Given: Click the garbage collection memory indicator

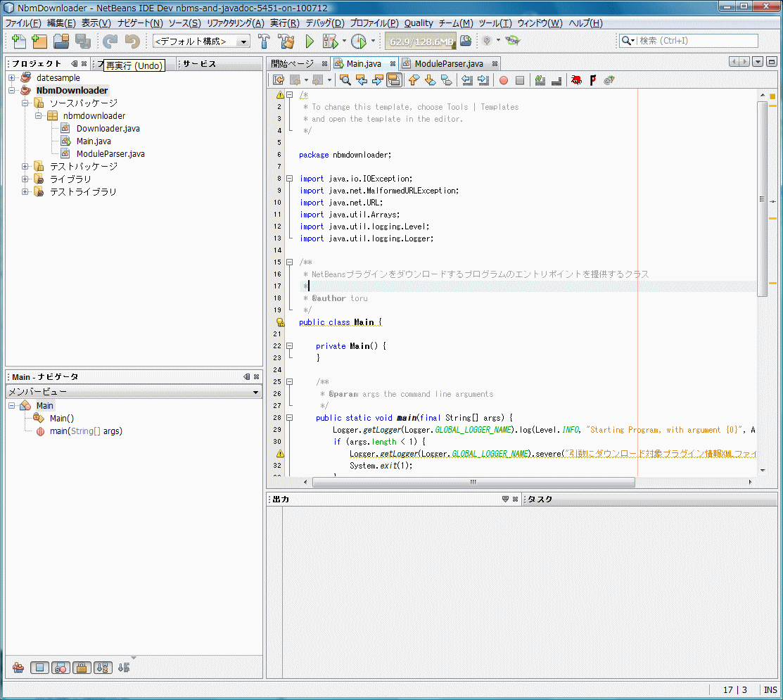Looking at the screenshot, I should point(421,42).
